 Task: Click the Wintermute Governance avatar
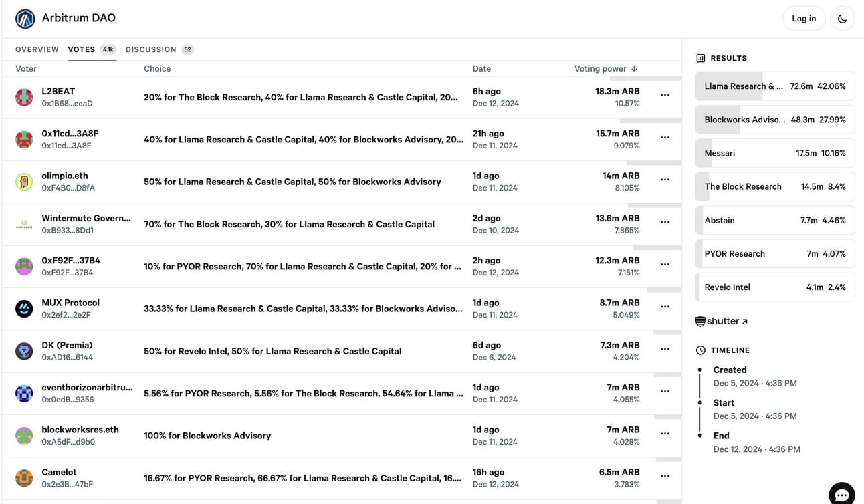[24, 224]
